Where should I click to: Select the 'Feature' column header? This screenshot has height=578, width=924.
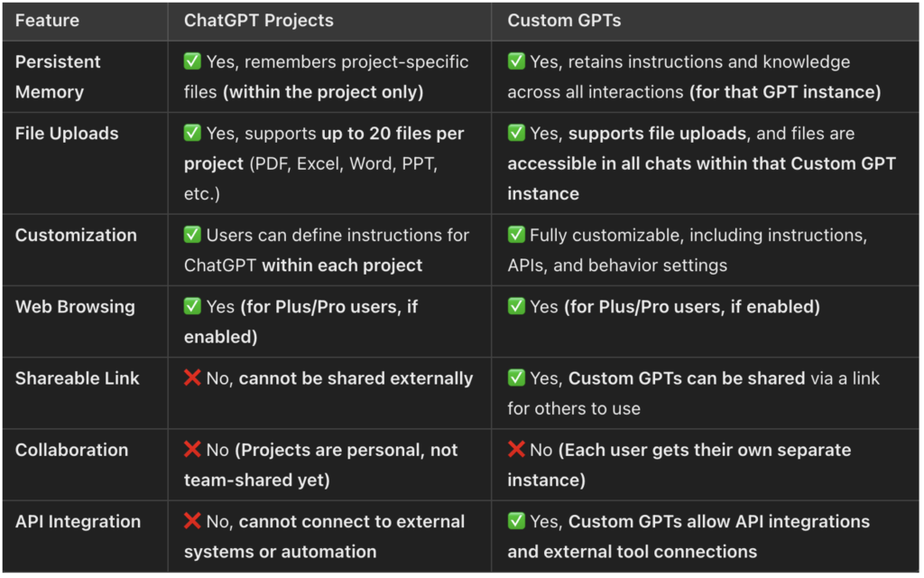pyautogui.click(x=47, y=21)
